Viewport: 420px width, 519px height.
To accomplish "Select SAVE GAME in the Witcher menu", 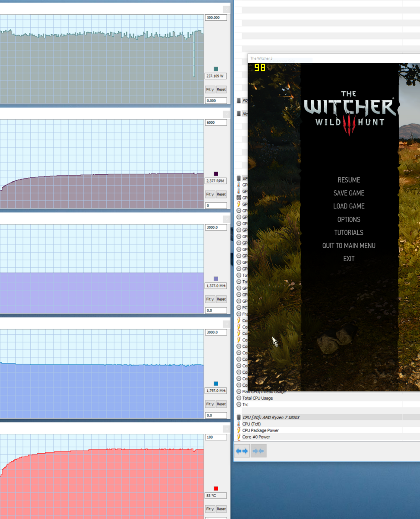I will click(x=349, y=193).
